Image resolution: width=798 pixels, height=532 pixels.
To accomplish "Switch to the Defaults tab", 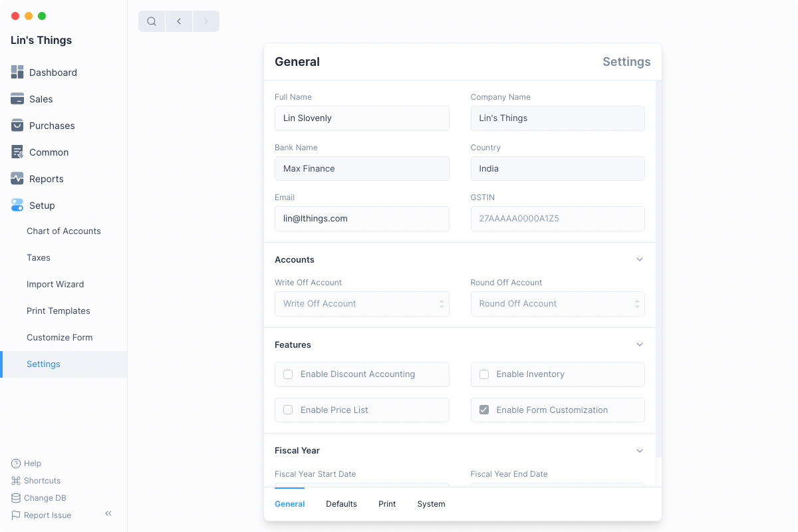I will click(x=341, y=504).
